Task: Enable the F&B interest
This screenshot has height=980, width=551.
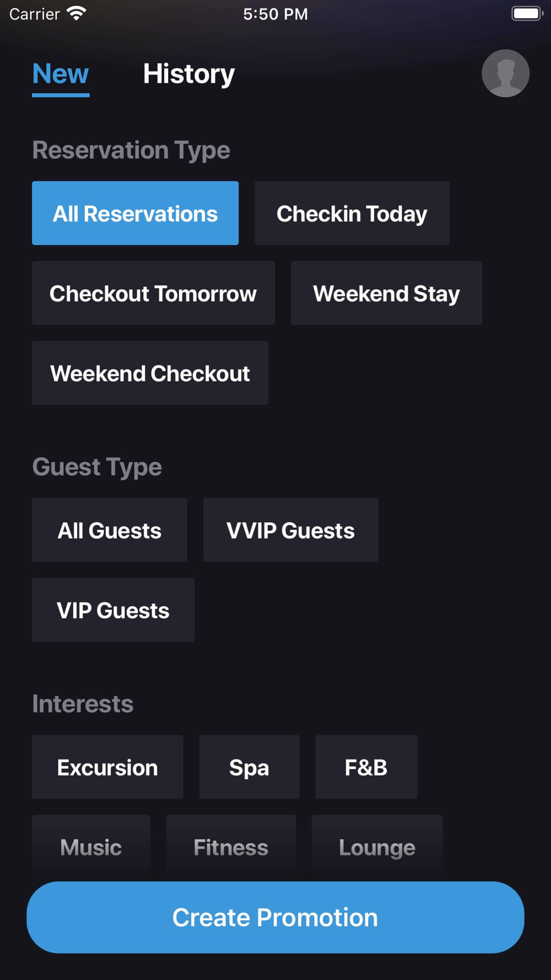Action: click(366, 767)
